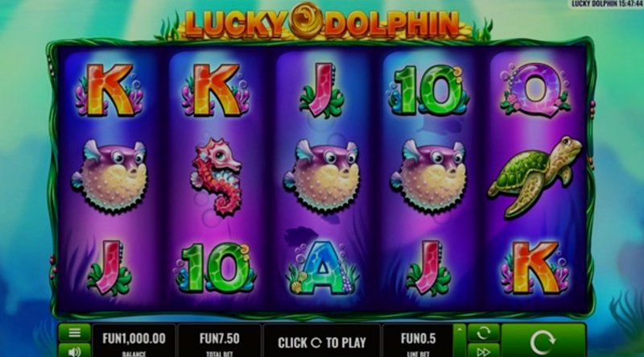The width and height of the screenshot is (644, 357).
Task: Click the golden dolphin coin in the logo
Action: pos(306,21)
